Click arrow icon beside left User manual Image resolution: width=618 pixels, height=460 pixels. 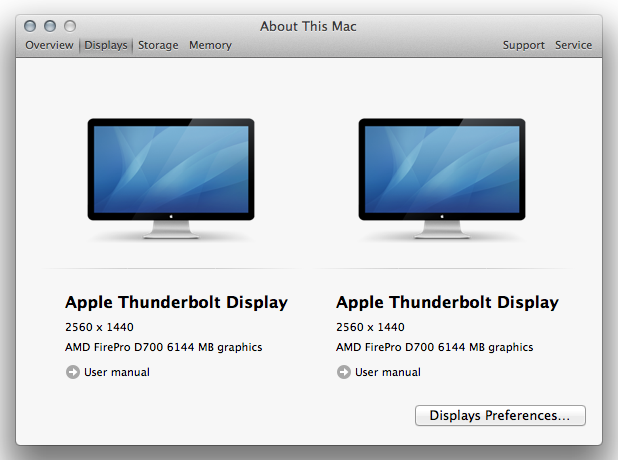73,372
